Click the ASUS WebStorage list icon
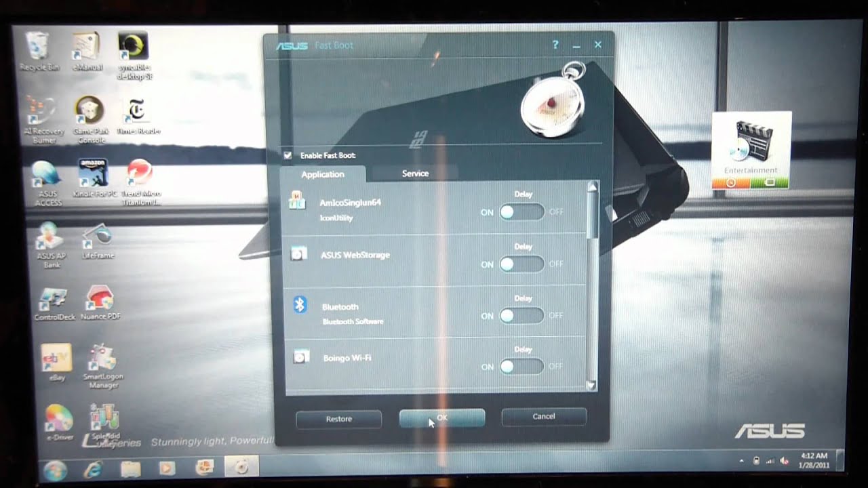Screen dimensions: 868x488 (298, 253)
